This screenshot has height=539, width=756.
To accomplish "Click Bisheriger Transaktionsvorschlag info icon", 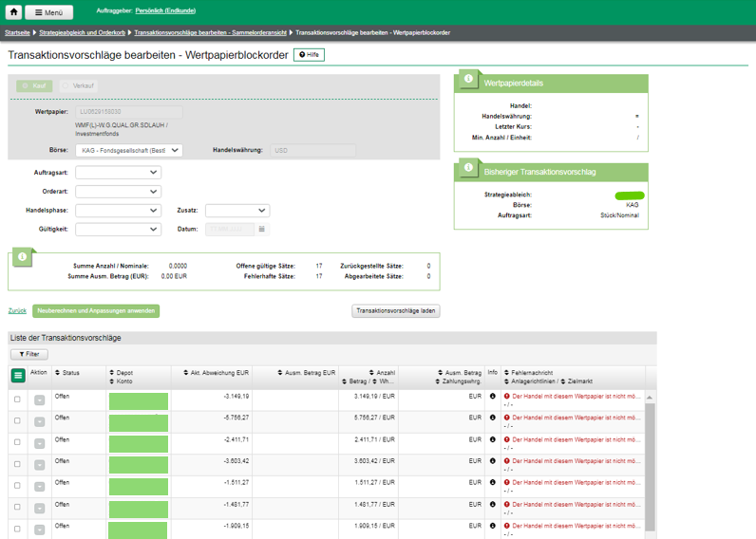I will pos(468,167).
